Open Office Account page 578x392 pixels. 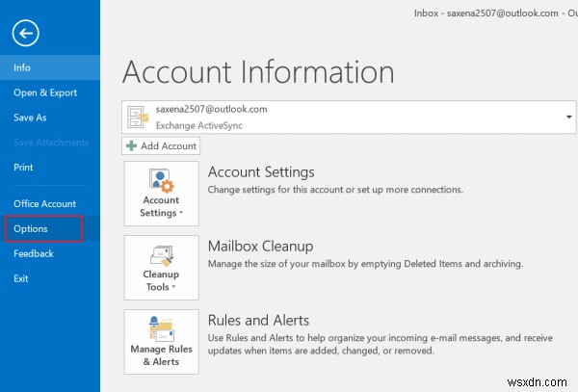44,203
